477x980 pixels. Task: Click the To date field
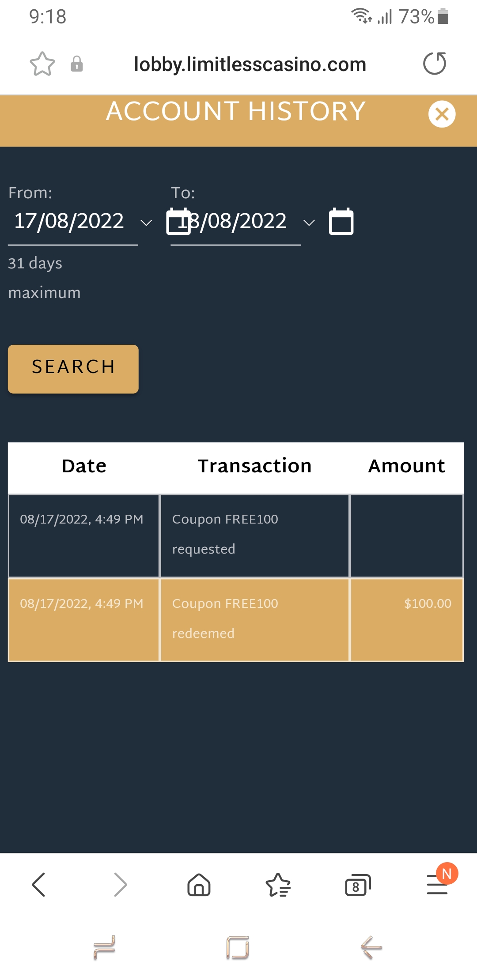[x=236, y=222]
